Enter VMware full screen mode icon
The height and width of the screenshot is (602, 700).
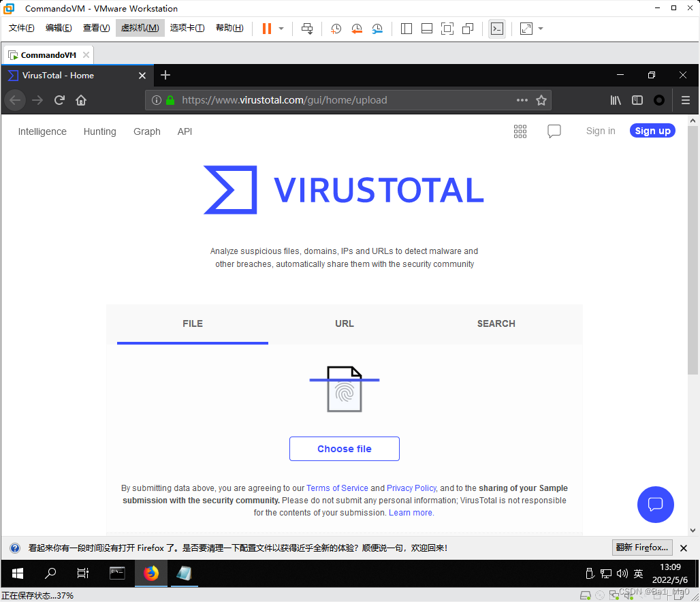pos(447,29)
